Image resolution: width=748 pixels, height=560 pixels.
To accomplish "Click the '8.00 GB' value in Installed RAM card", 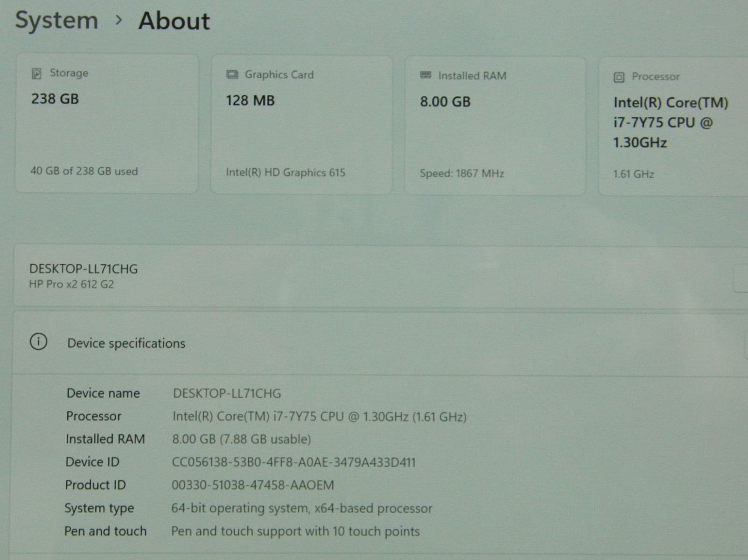I will pos(445,101).
